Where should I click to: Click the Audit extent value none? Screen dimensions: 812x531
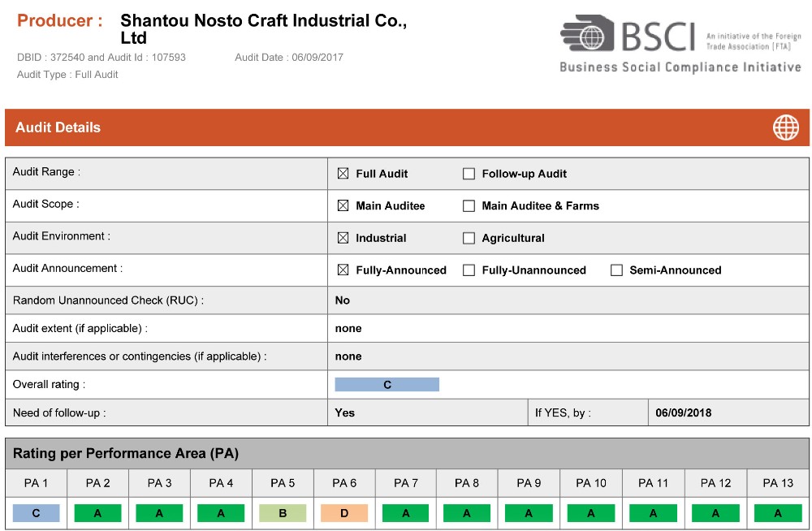click(348, 329)
